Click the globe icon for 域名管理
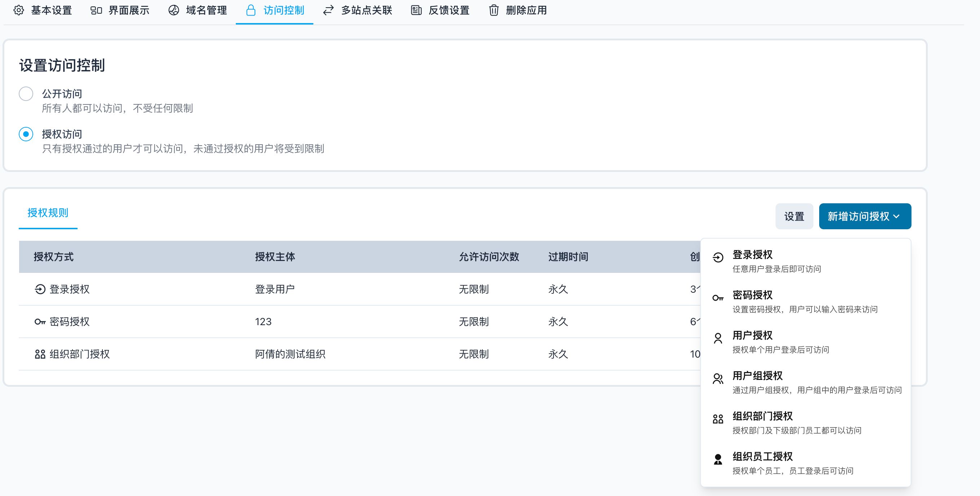This screenshot has width=980, height=496. (x=173, y=10)
